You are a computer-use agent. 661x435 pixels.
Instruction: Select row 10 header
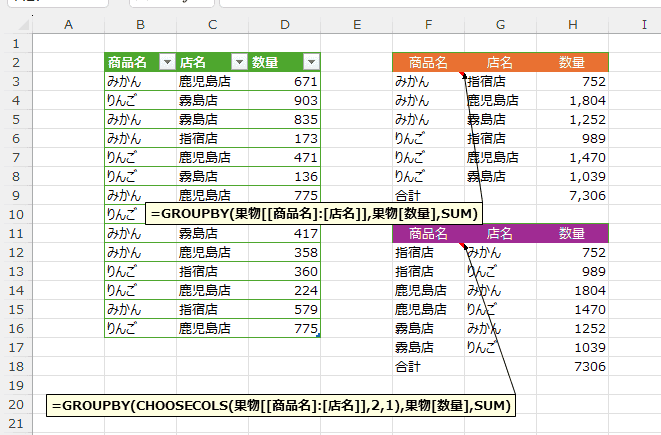point(16,215)
